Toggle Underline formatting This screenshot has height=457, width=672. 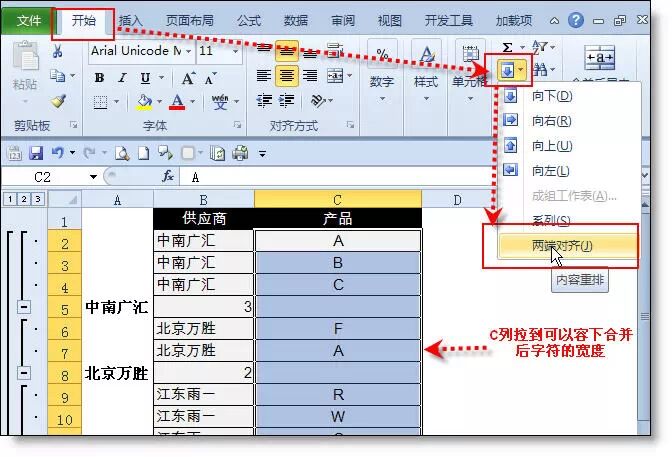(x=145, y=78)
